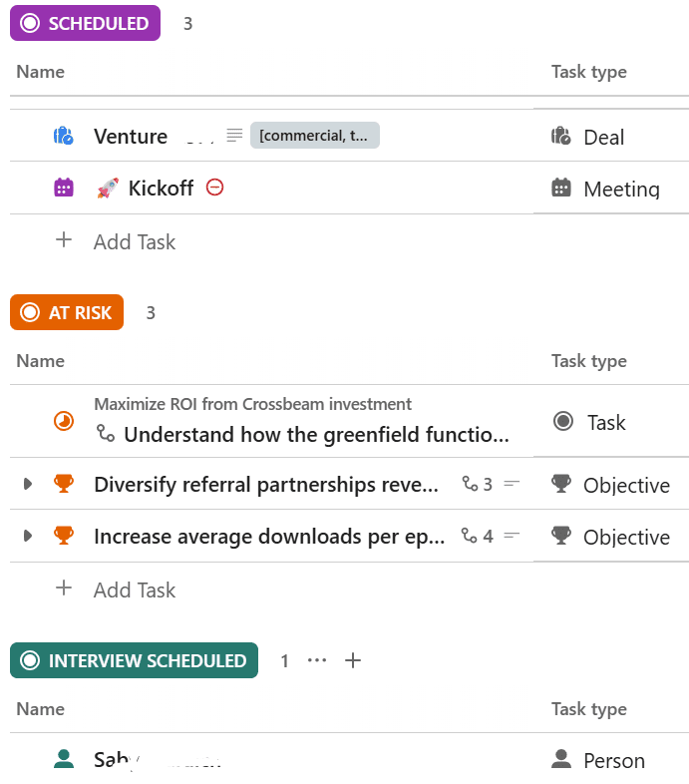Add new task via plus next to Interview Scheduled
This screenshot has width=689, height=784.
coord(352,660)
